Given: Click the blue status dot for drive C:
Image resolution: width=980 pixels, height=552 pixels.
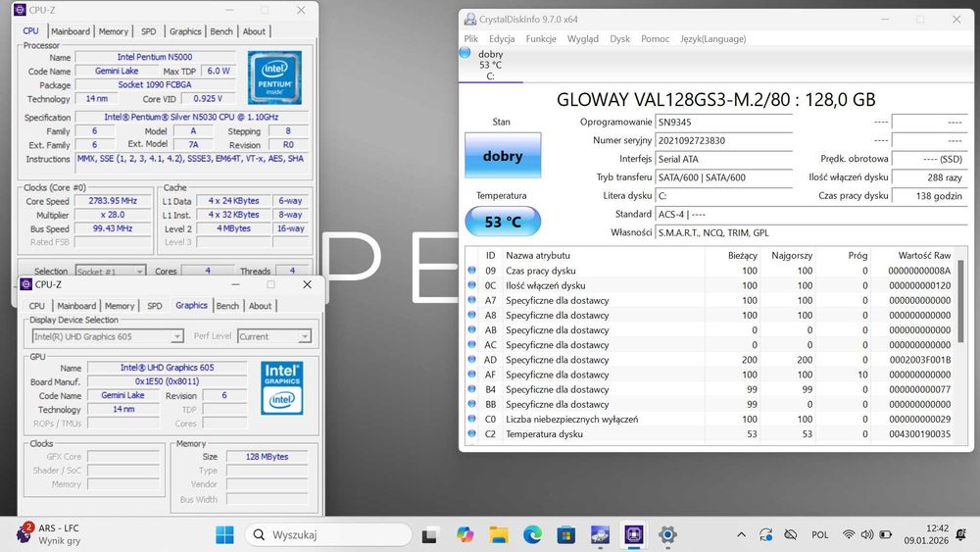Looking at the screenshot, I should click(x=465, y=53).
